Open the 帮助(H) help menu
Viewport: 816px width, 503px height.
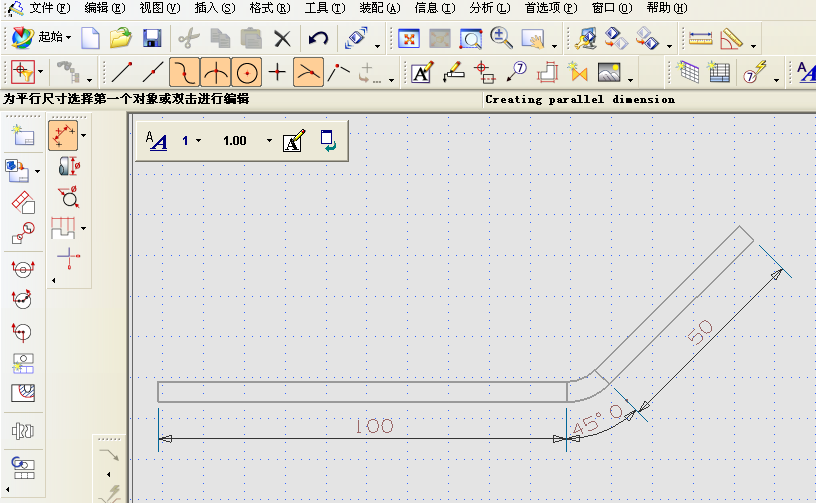coord(667,8)
